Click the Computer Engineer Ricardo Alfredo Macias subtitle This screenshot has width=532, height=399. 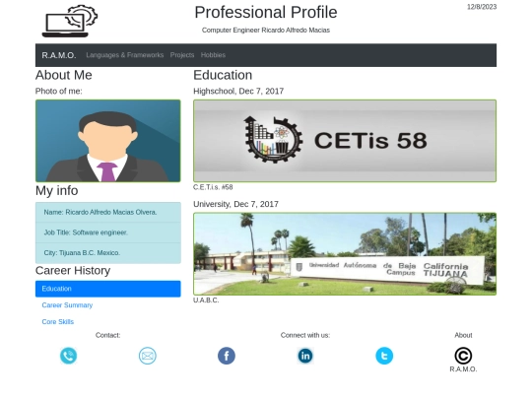pyautogui.click(x=266, y=31)
